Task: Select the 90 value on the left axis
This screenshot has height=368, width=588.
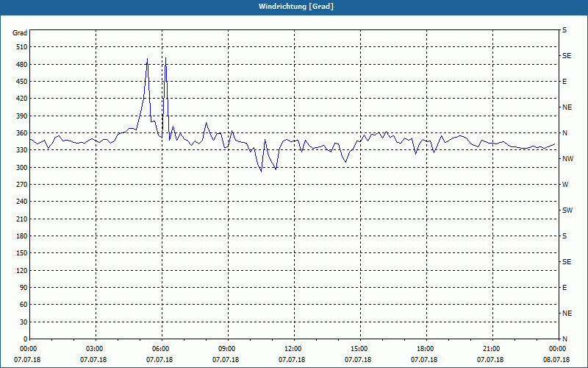Action: tap(24, 288)
